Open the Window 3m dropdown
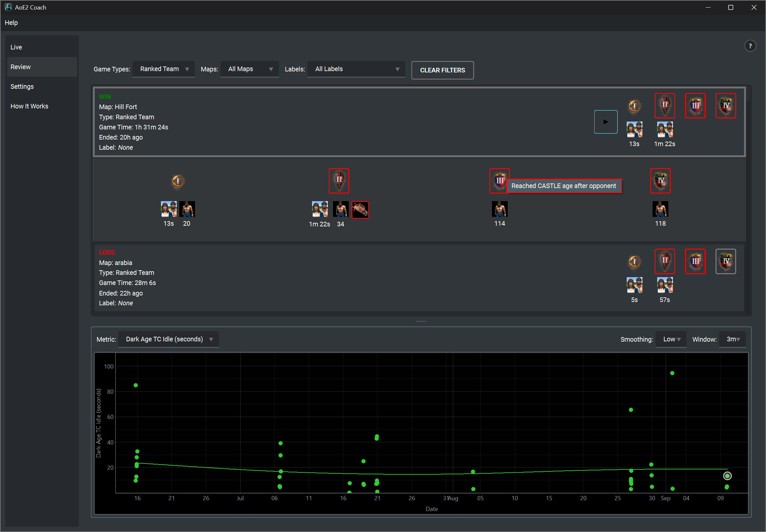This screenshot has width=766, height=532. [732, 339]
